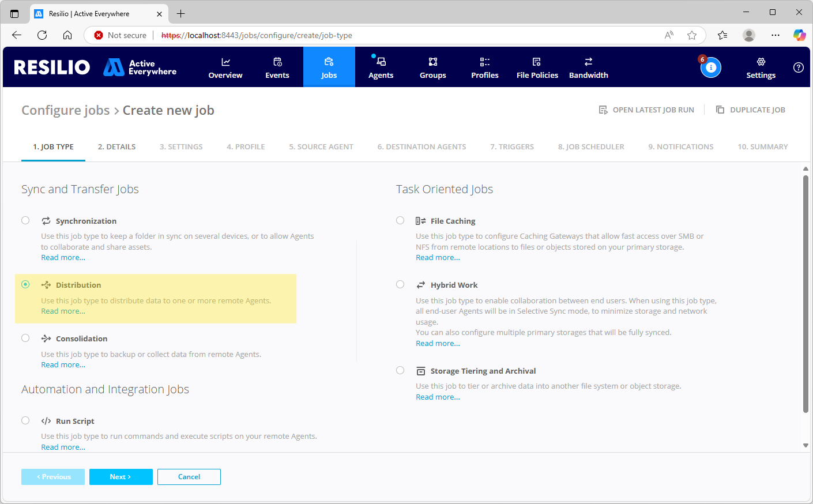813x504 pixels.
Task: Open the Settings gear
Action: click(x=761, y=67)
